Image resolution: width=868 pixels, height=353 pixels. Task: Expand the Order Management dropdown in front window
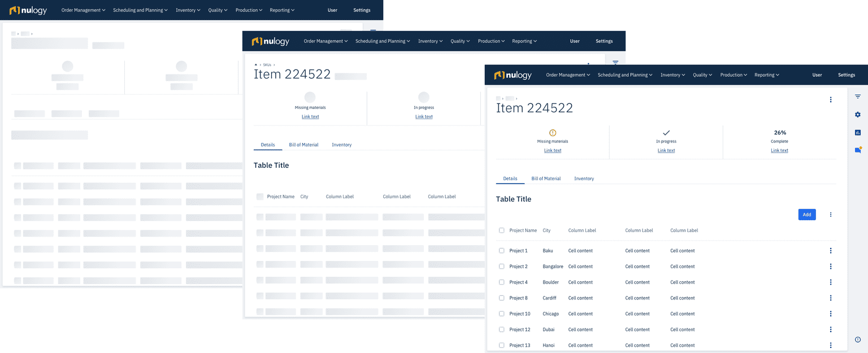[568, 75]
